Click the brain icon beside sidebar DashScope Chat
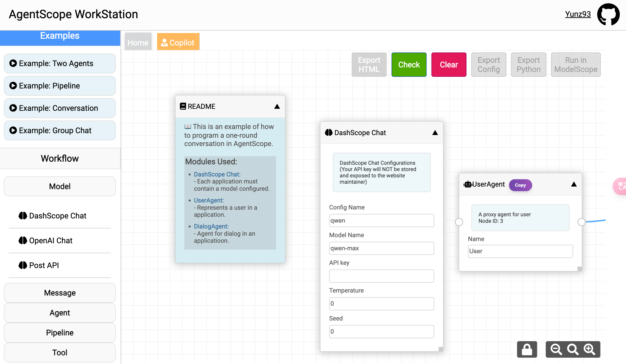626x364 pixels. click(23, 216)
